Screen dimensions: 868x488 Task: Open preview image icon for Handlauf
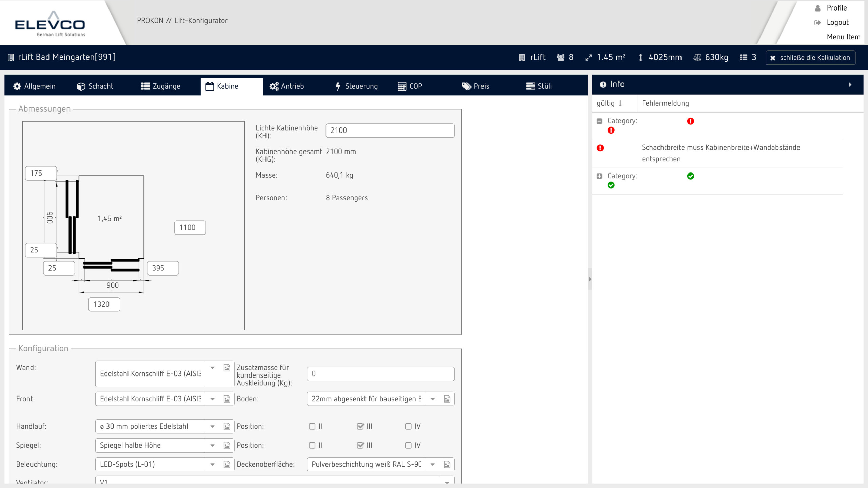[x=227, y=426]
